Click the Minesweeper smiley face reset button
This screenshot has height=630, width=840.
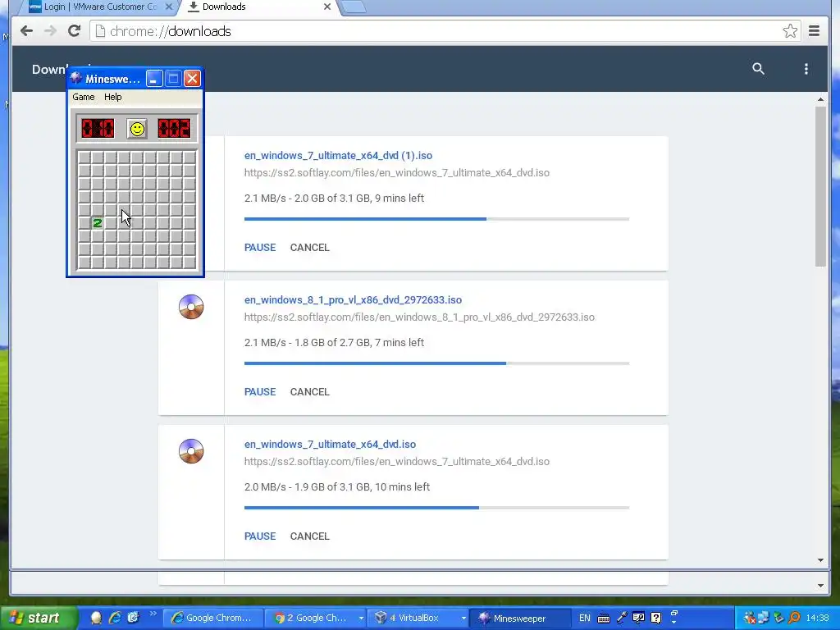point(137,129)
